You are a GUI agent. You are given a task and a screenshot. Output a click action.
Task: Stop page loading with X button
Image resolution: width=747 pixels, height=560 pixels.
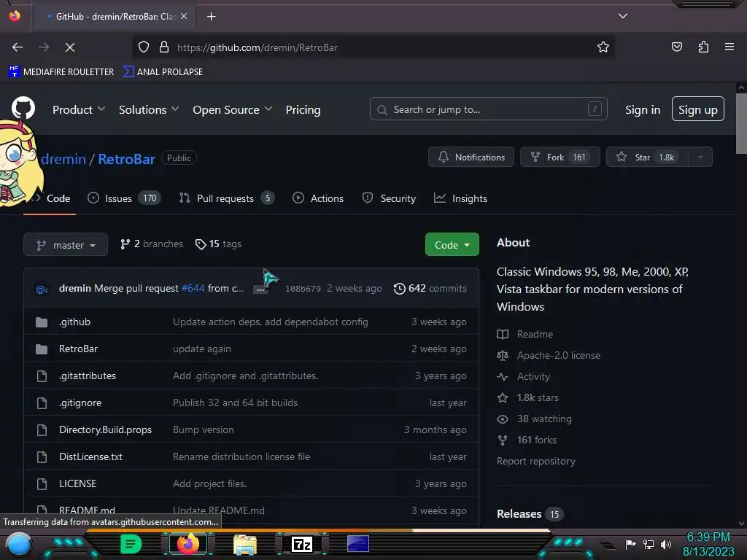pos(69,47)
